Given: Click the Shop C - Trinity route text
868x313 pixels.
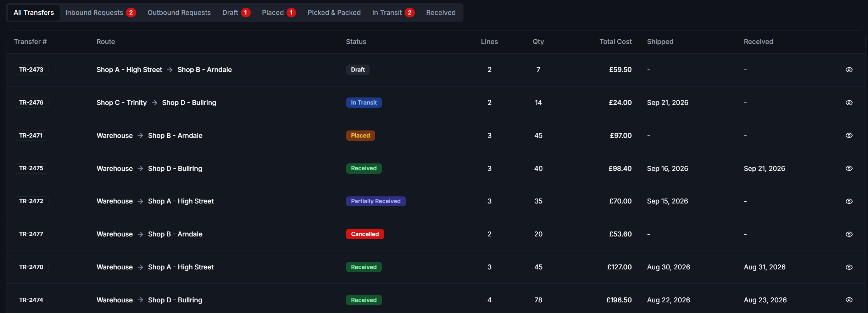Looking at the screenshot, I should pos(122,103).
